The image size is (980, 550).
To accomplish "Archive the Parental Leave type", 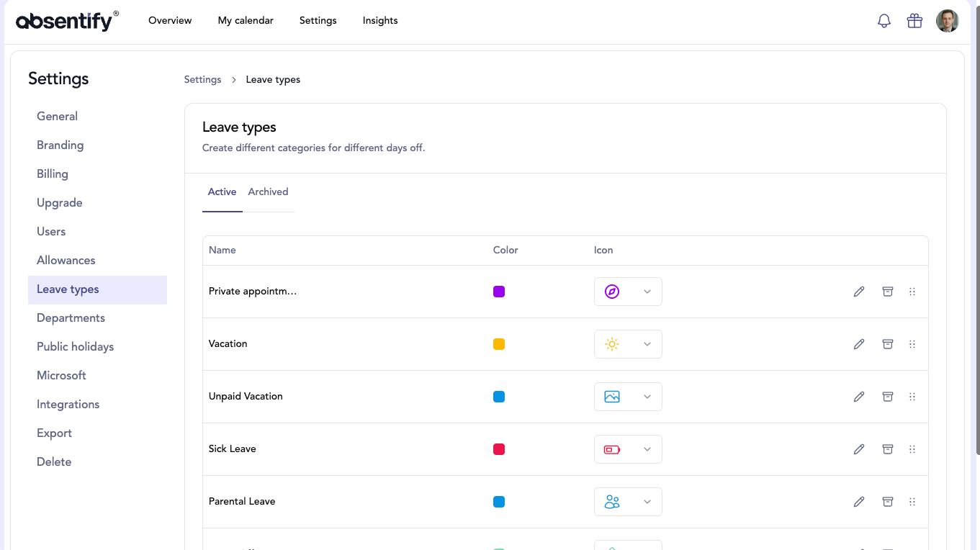I will coord(888,502).
